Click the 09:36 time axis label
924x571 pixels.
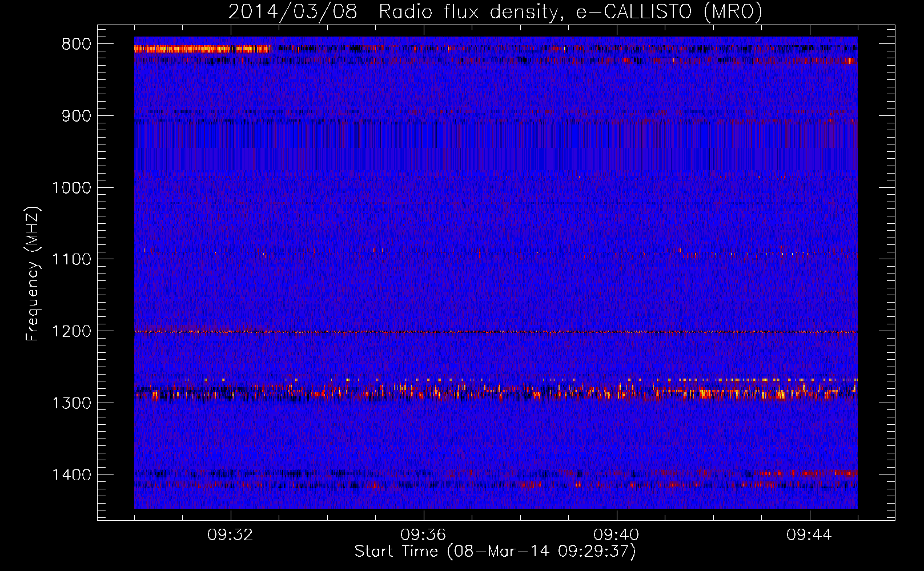click(423, 535)
